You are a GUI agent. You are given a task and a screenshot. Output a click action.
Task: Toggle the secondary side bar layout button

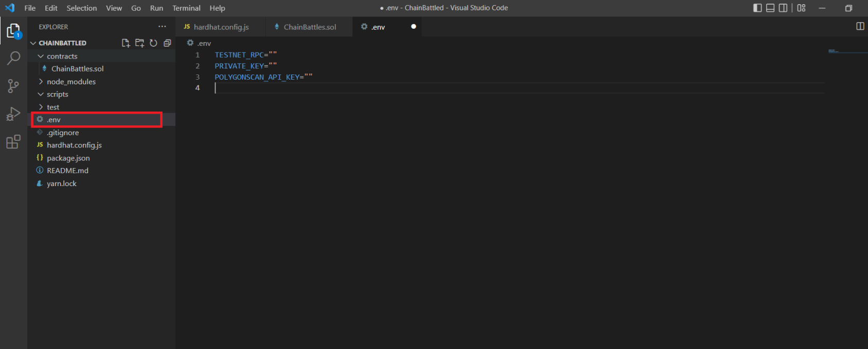[783, 8]
